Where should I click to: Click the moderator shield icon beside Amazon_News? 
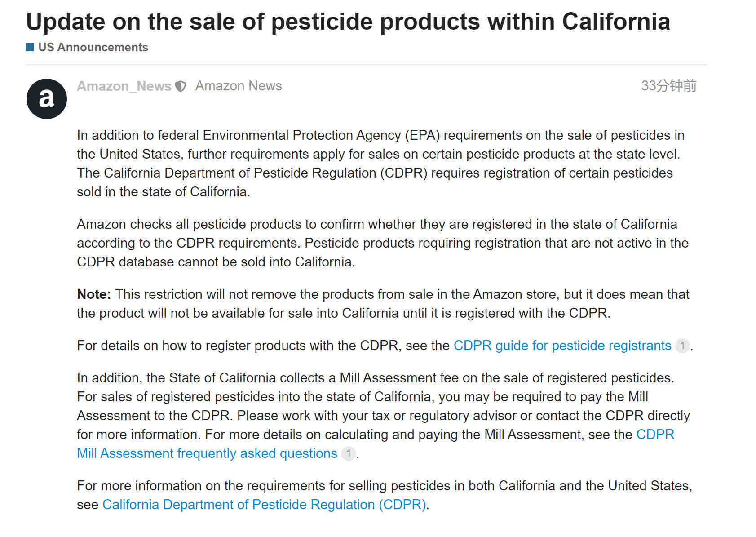(x=181, y=86)
